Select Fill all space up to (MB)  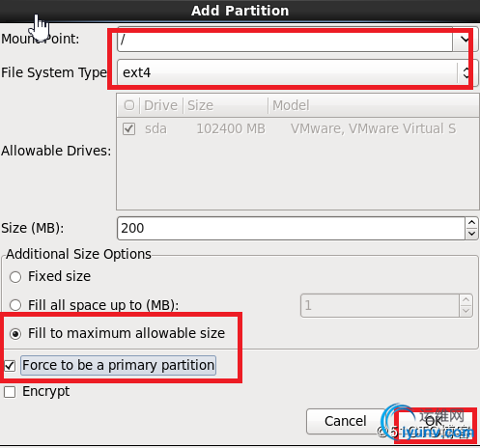coord(15,305)
